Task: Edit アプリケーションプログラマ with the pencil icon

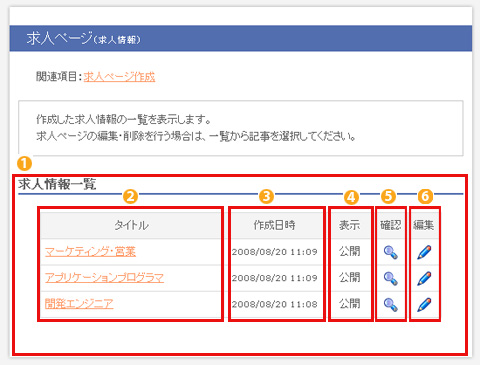Action: [x=424, y=278]
